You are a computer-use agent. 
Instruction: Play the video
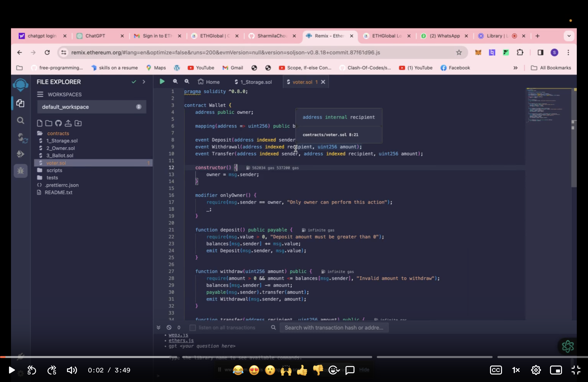point(12,370)
